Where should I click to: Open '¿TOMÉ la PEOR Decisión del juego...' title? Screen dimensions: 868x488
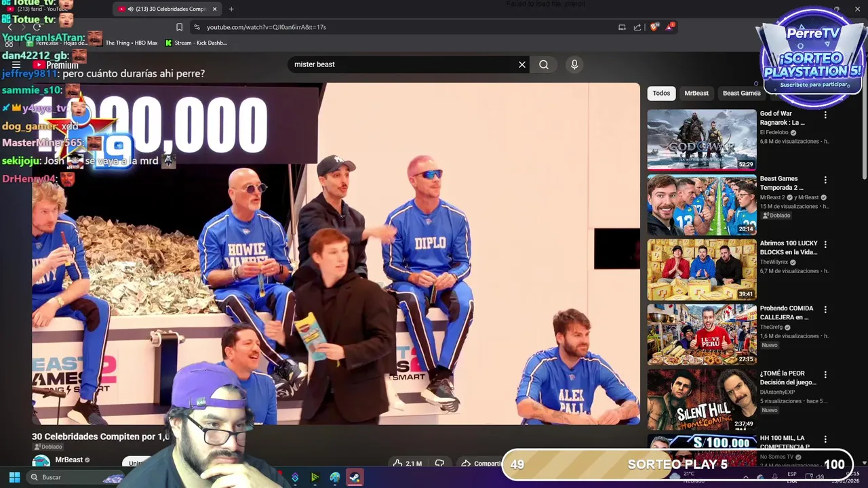[788, 378]
